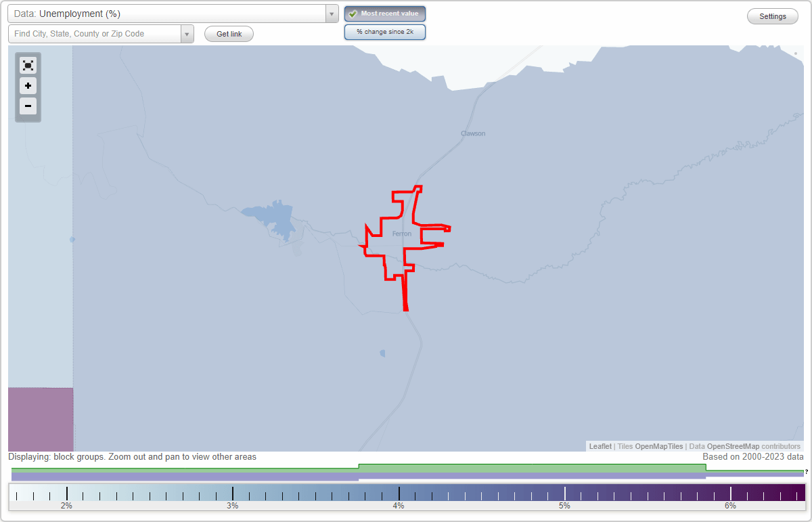The width and height of the screenshot is (812, 522).
Task: Click the purple block group area
Action: pyautogui.click(x=41, y=419)
